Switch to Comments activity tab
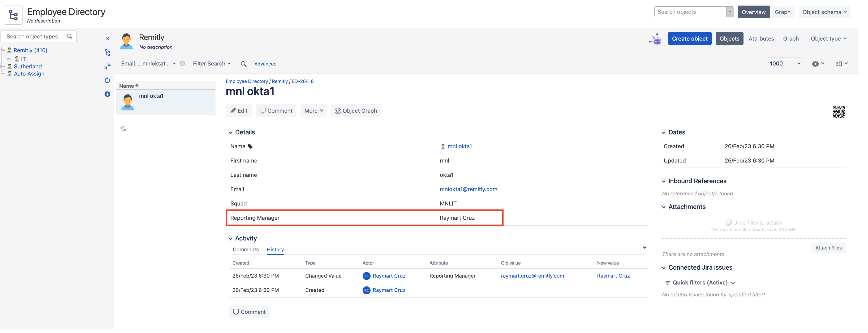Screen dimensions: 868x333 click(245, 249)
